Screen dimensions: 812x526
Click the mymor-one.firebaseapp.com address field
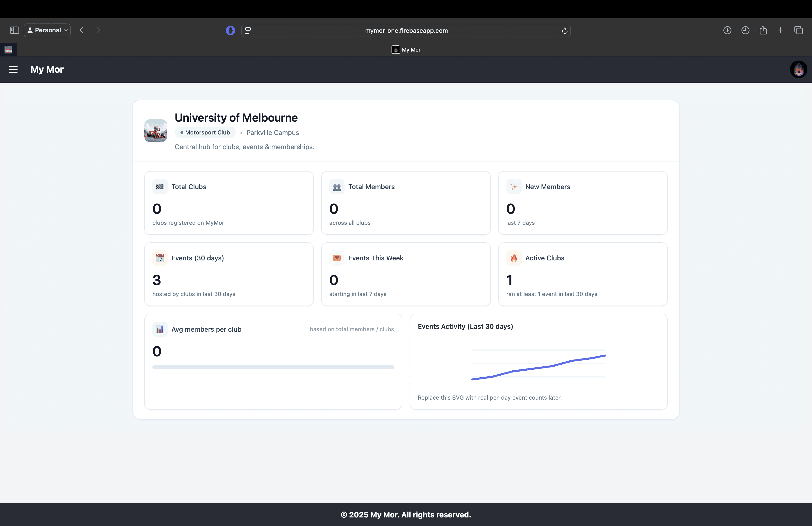pos(406,30)
